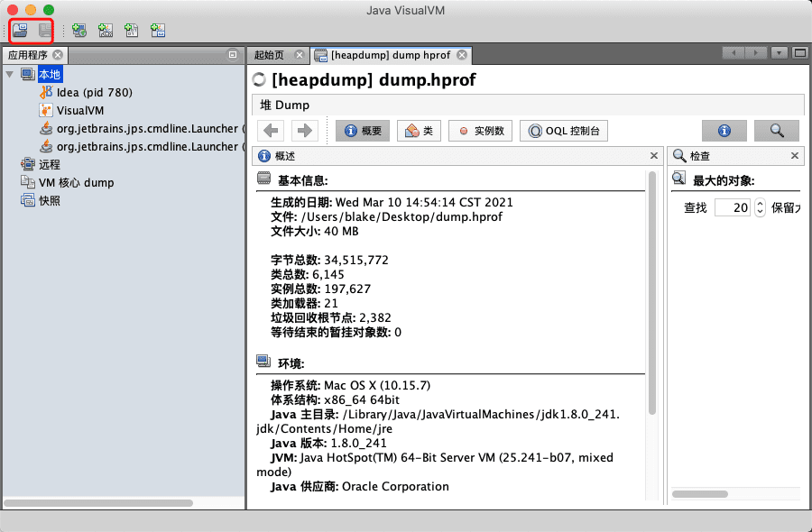Click the Add Remote Host toolbar icon
Screen dimensions: 812x532
[79, 31]
